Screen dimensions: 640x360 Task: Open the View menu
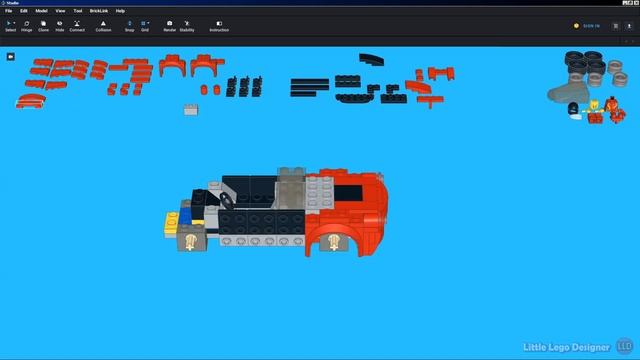point(60,11)
